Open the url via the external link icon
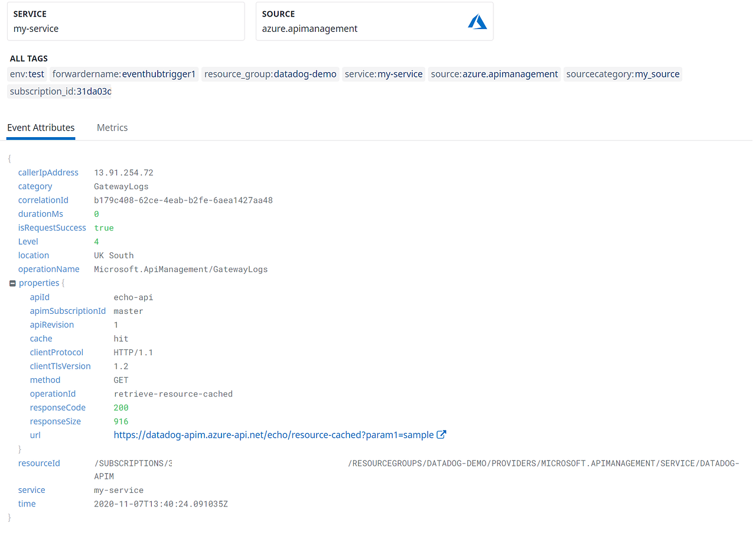756x539 pixels. coord(441,434)
